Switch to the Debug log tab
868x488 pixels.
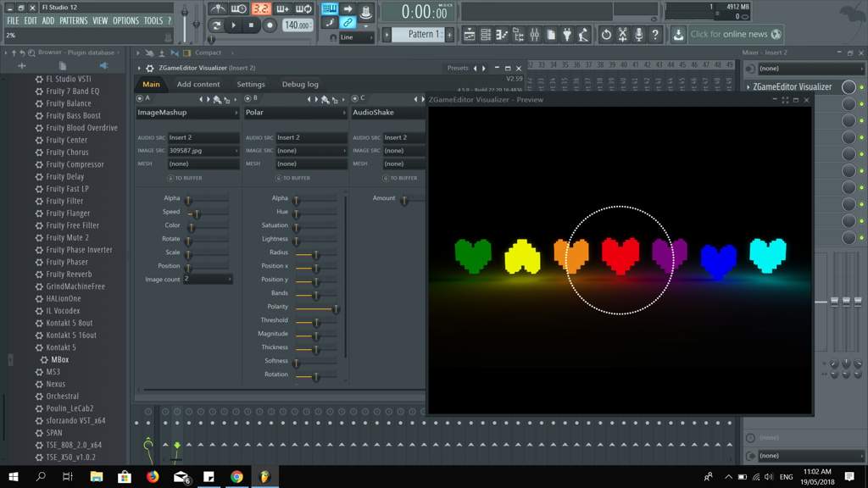click(x=300, y=84)
